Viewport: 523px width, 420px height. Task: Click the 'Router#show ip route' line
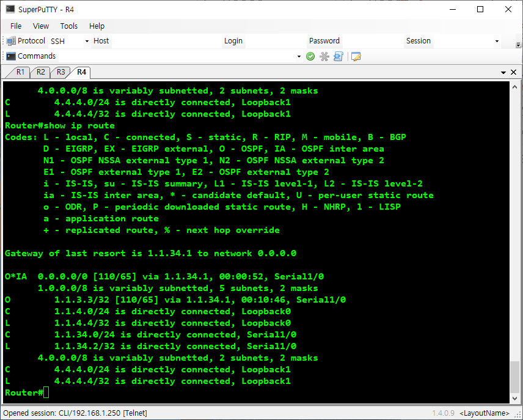coord(60,125)
